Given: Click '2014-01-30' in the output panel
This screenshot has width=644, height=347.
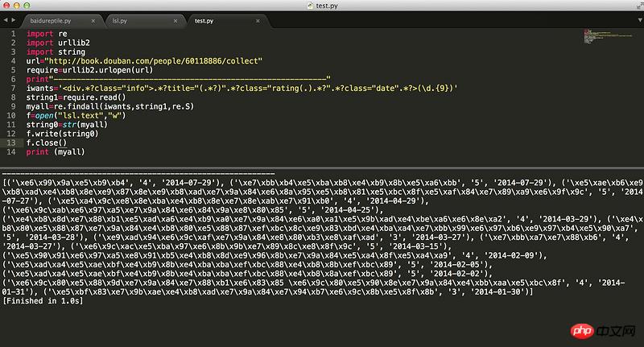Looking at the screenshot, I should 497,291.
